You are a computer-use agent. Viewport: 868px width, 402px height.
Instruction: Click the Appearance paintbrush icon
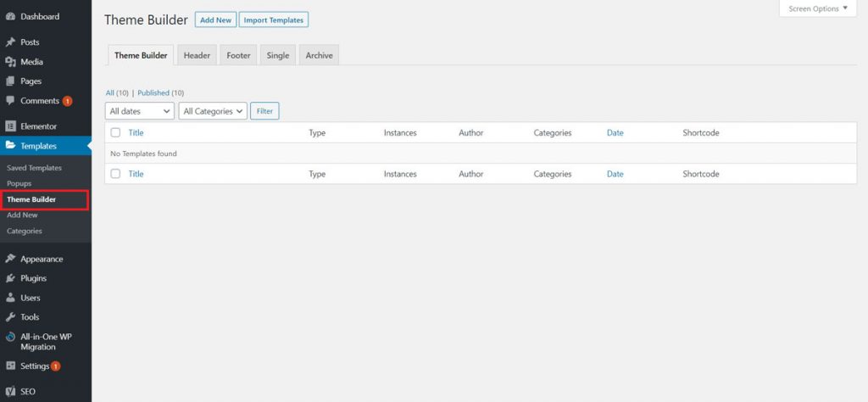(x=10, y=260)
